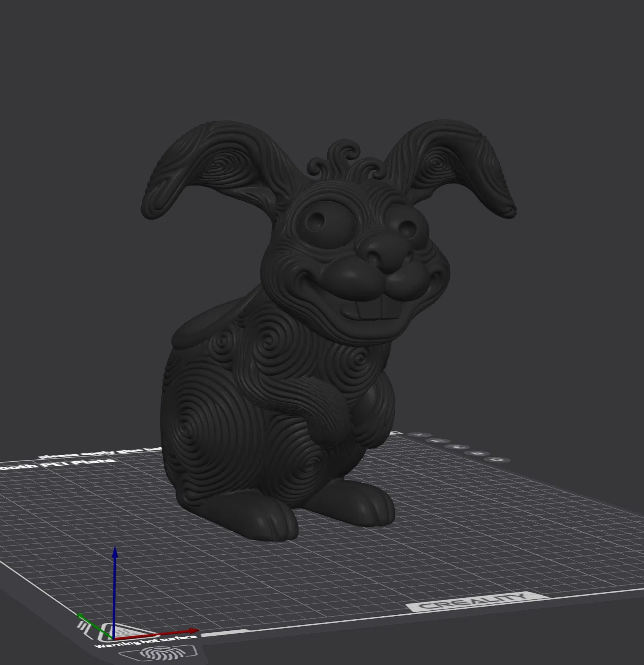Toggle the plate lock icon
The height and width of the screenshot is (665, 644).
(478, 453)
